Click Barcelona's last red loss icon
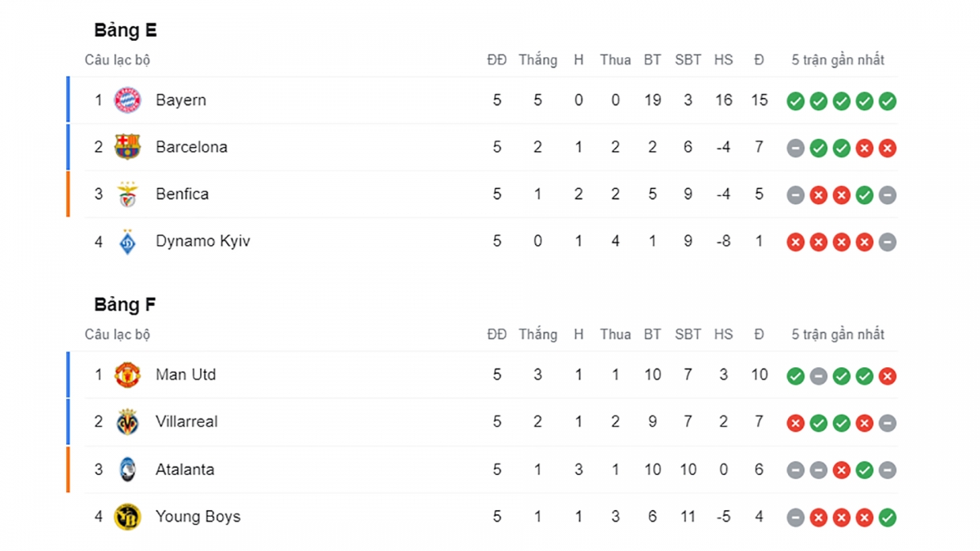The height and width of the screenshot is (551, 980). pos(888,149)
